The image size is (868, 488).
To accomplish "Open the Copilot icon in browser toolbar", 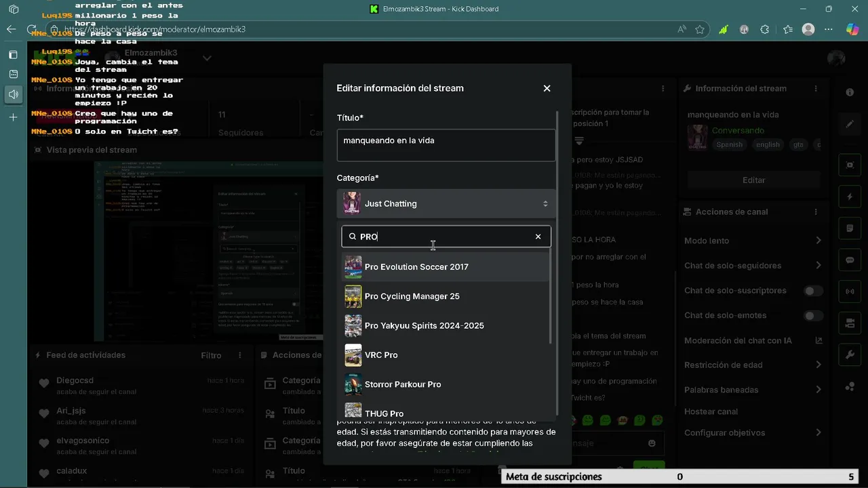I will 853,30.
